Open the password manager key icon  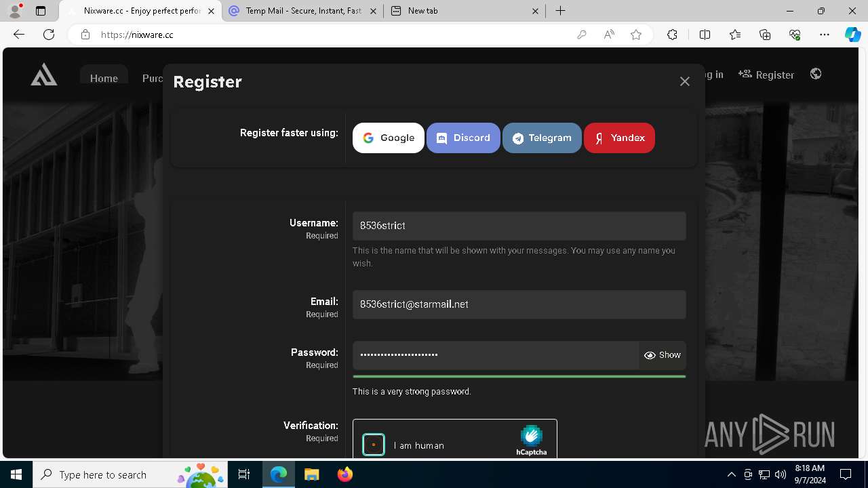[581, 35]
